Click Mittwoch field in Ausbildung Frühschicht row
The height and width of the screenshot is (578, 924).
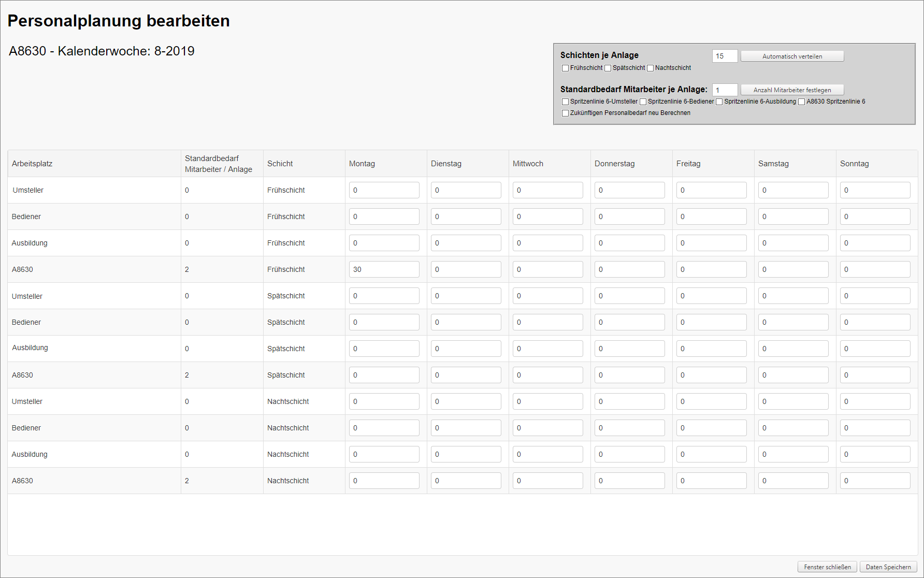tap(547, 243)
